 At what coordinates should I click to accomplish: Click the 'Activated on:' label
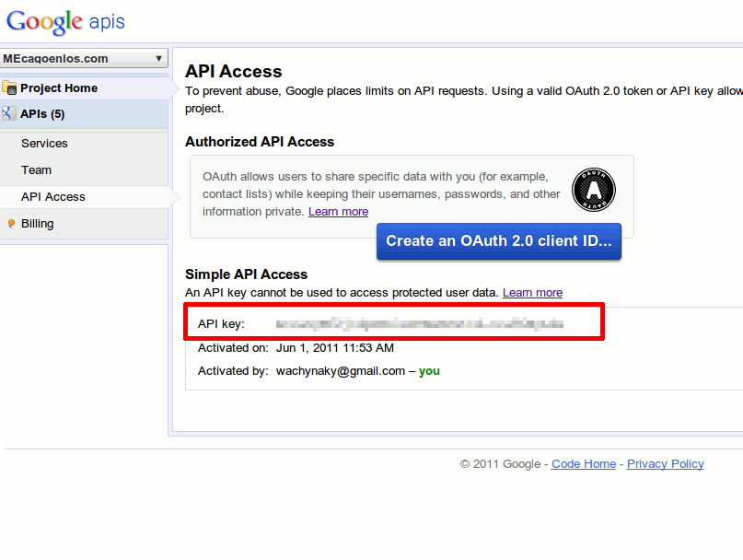coord(233,348)
